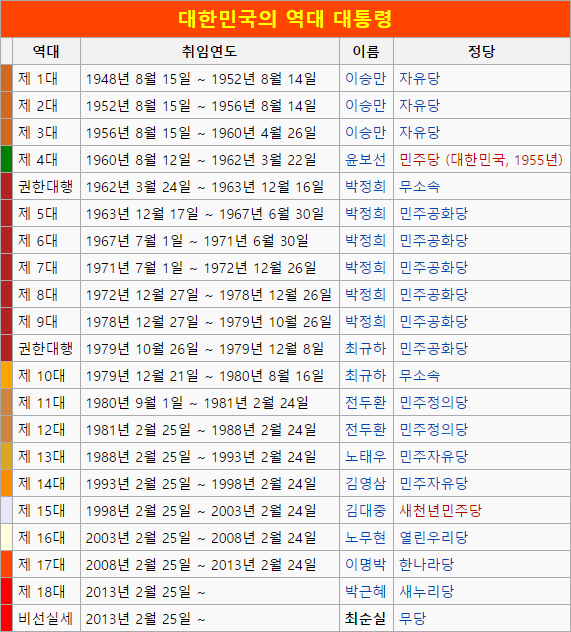Viewport: 571px width, 632px height.
Task: Open 최규하 link in 1979년 권한대행 row
Action: pos(365,348)
